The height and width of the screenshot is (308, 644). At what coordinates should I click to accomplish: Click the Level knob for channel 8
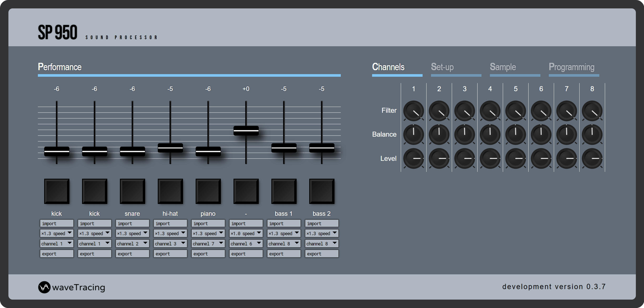tap(592, 158)
